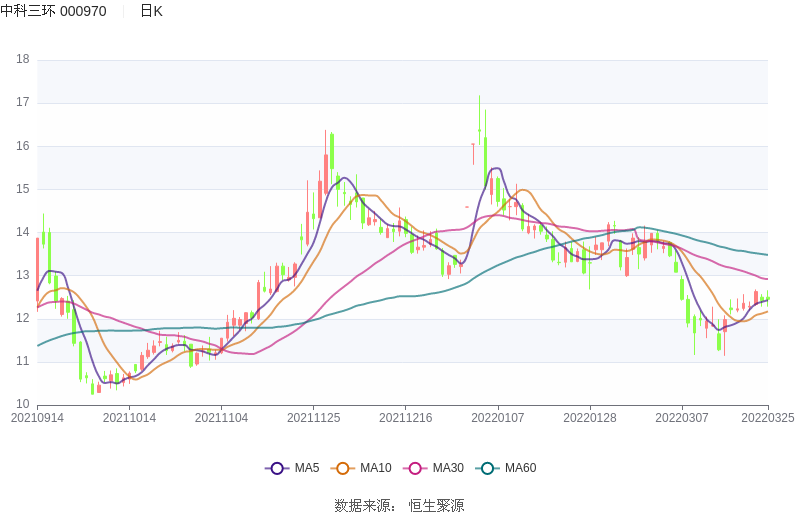The height and width of the screenshot is (517, 800).
Task: Click the 数据来源 caption text
Action: pos(363,506)
